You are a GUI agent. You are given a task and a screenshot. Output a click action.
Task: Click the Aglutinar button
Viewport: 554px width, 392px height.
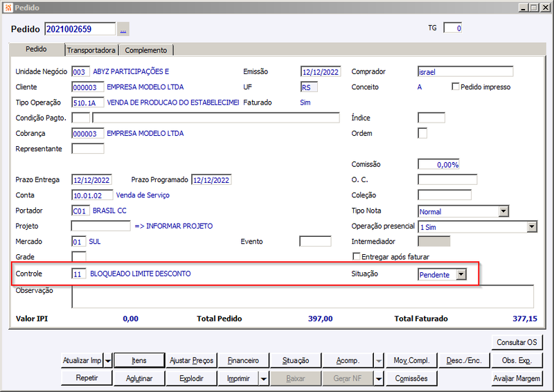(x=139, y=379)
